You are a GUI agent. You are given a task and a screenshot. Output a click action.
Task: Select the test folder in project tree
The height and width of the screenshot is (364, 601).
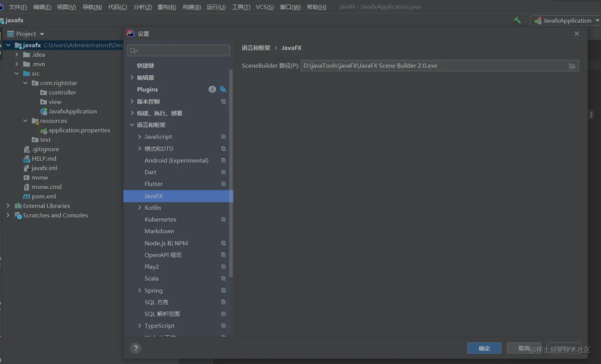coord(45,140)
